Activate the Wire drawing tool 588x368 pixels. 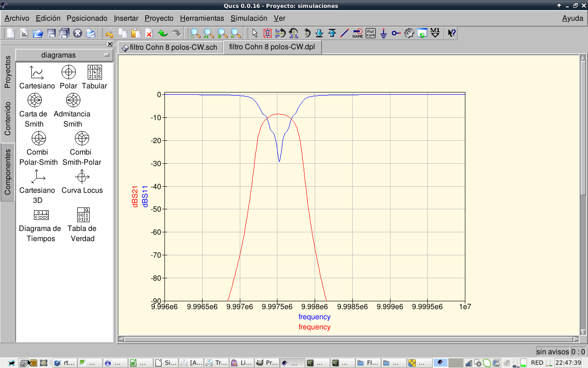coord(345,33)
